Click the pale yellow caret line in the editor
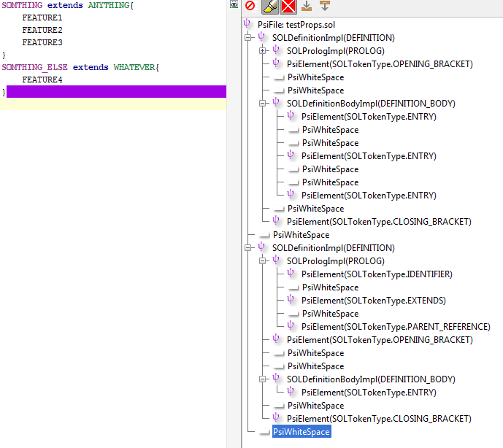Viewport: 503px width, 448px height. (113, 104)
